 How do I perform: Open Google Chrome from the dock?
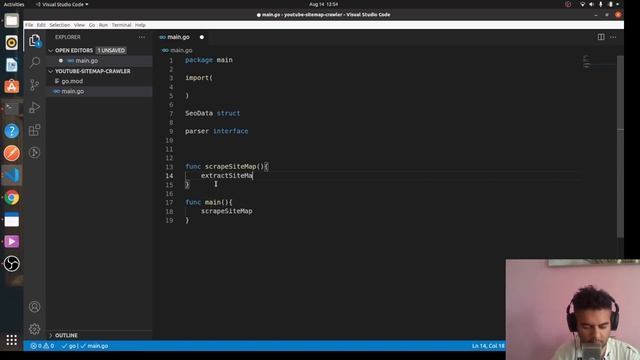(x=11, y=198)
